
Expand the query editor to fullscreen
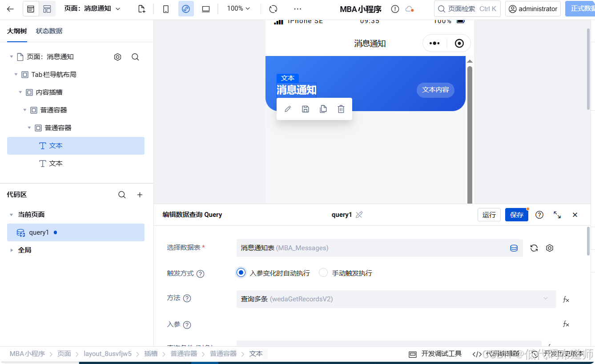[x=557, y=215]
